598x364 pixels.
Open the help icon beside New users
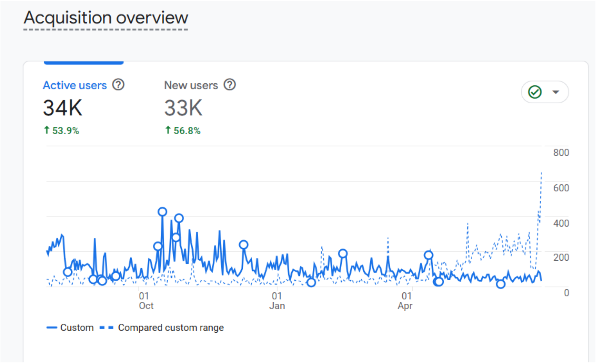pos(230,85)
